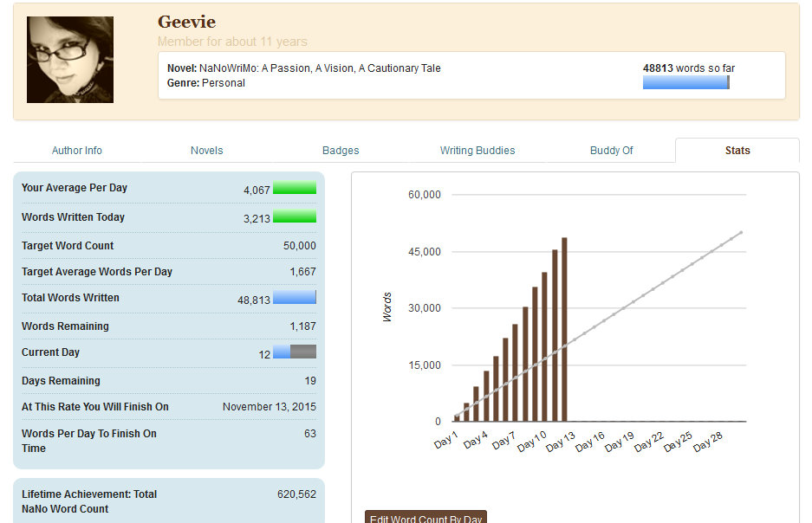Click Words Per Day To Finish On Time

click(x=89, y=441)
